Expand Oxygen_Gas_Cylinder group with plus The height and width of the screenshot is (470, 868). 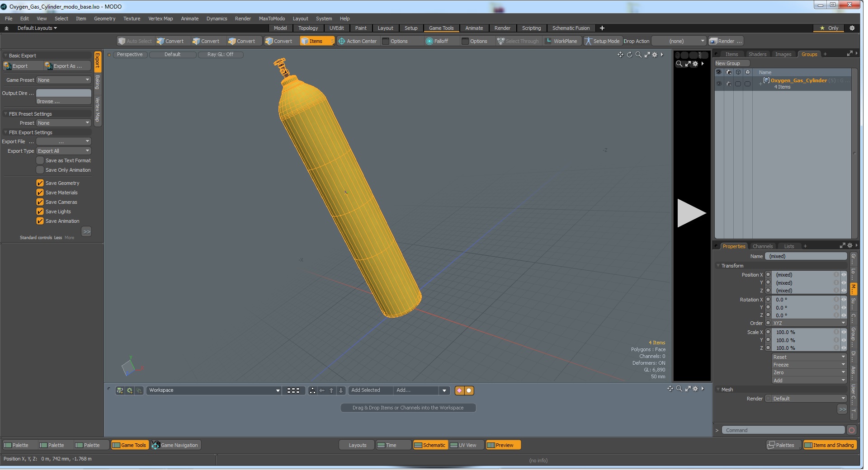pos(760,84)
